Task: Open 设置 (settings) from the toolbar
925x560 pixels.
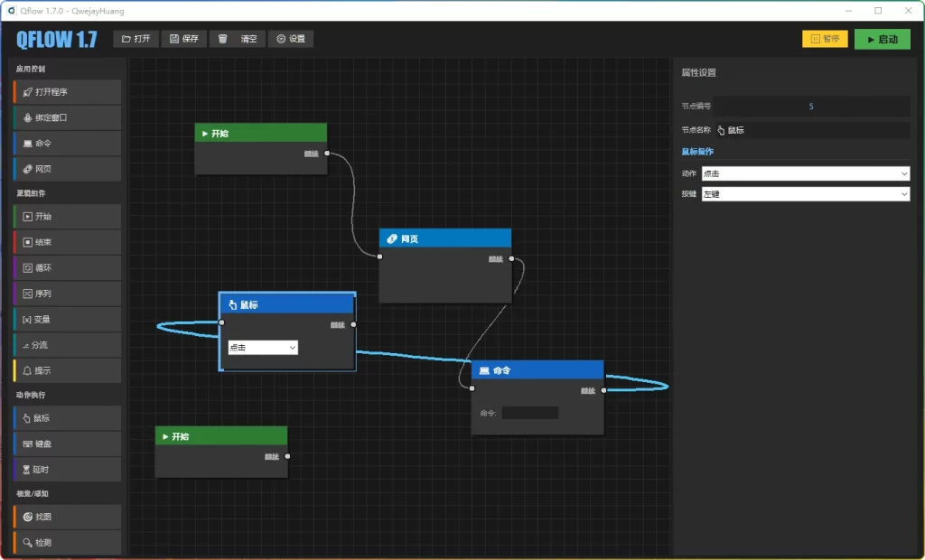Action: (x=291, y=39)
